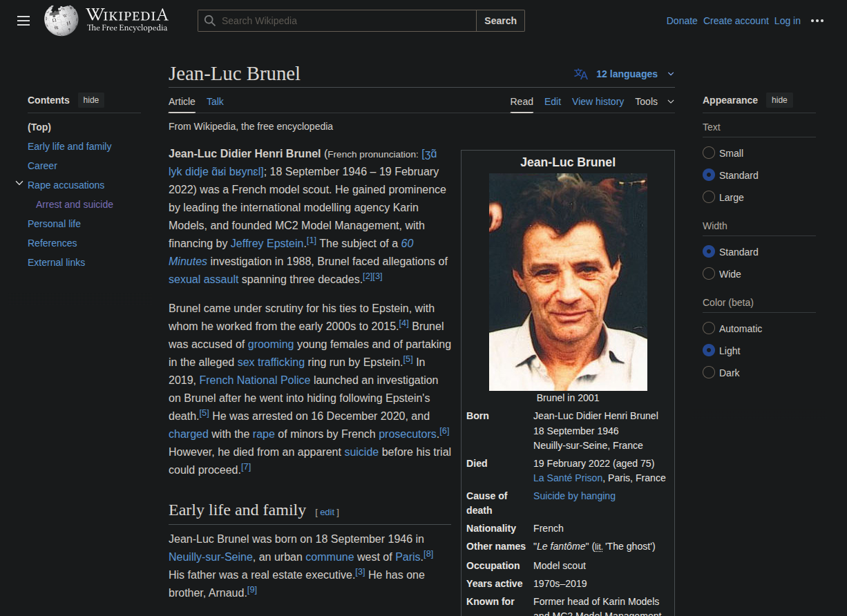Open French National Police link
The image size is (847, 616).
pos(255,380)
